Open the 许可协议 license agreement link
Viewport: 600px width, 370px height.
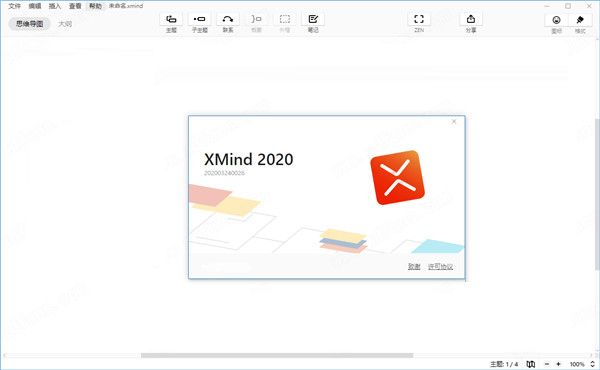[x=440, y=267]
